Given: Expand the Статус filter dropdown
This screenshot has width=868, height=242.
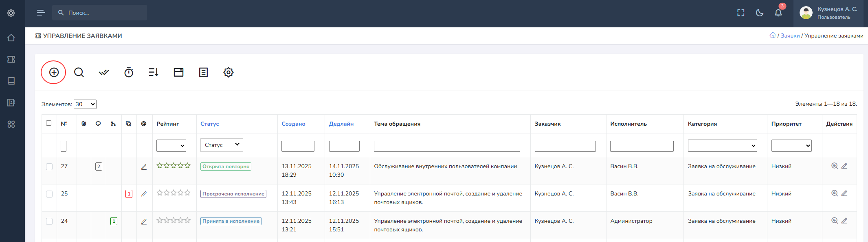Looking at the screenshot, I should 222,145.
